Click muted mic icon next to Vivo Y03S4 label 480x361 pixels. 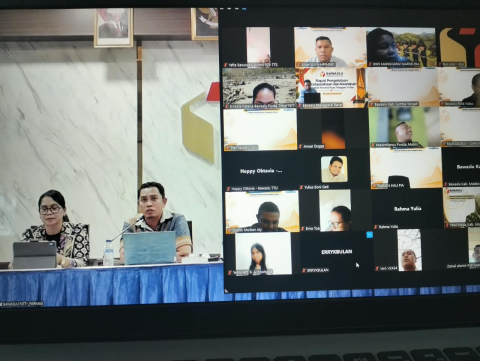[x=377, y=268]
